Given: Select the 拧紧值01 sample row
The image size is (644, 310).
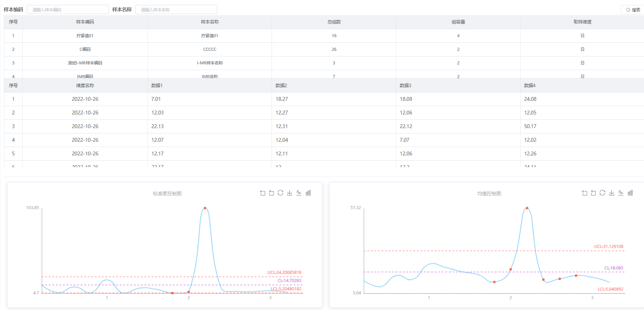Looking at the screenshot, I should (x=85, y=36).
